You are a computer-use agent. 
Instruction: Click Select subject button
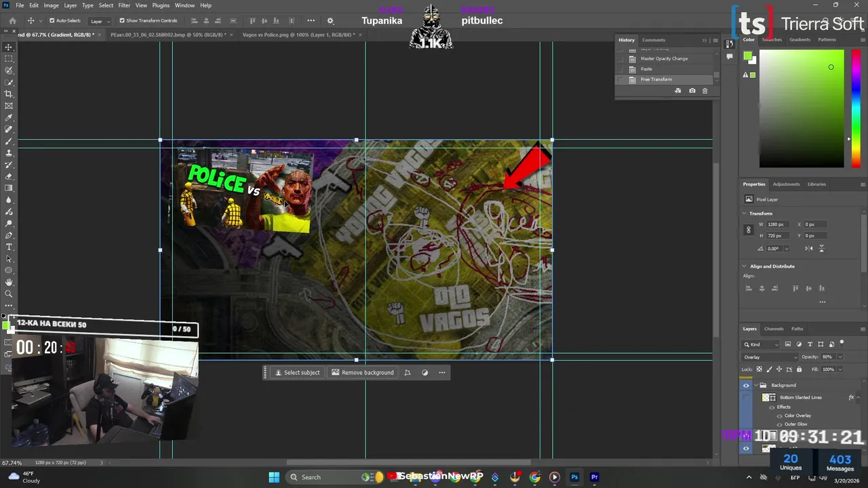tap(297, 372)
